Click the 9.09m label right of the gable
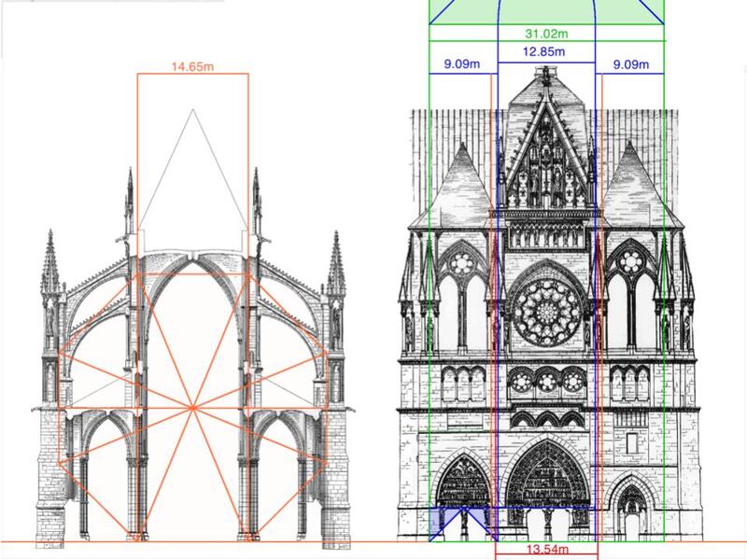 pos(631,64)
